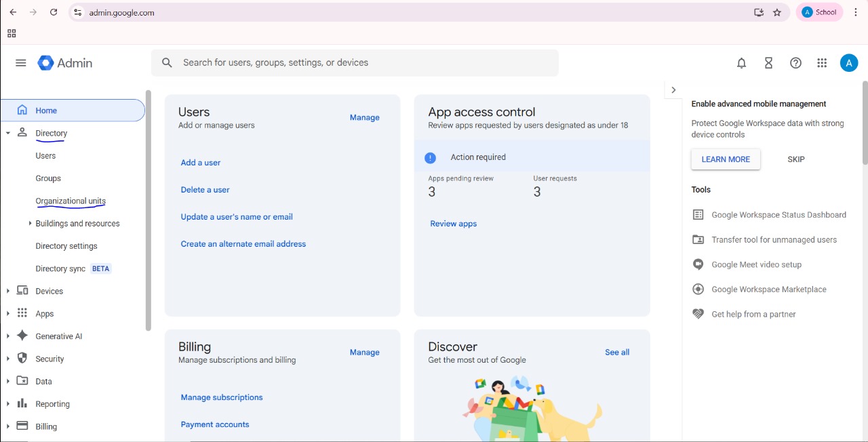Open Directory settings in sidebar
The height and width of the screenshot is (442, 868).
coord(66,246)
